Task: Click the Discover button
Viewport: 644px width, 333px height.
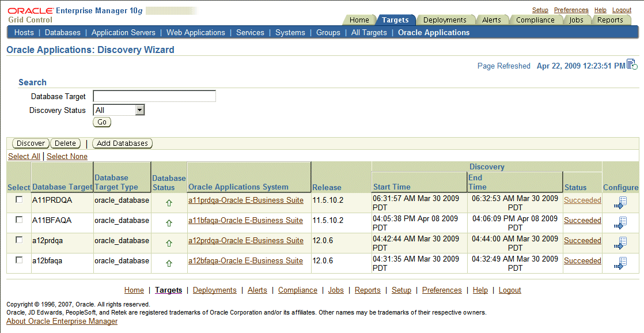Action: (31, 143)
